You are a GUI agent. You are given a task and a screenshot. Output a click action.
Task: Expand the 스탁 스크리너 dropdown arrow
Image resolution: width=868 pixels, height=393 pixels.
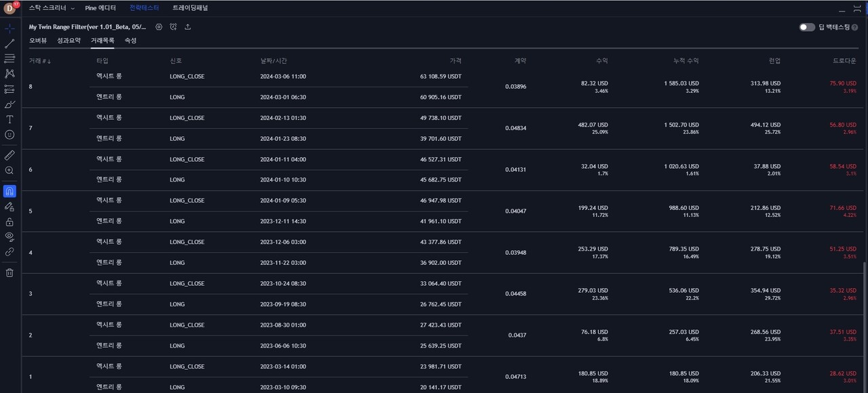(x=73, y=8)
